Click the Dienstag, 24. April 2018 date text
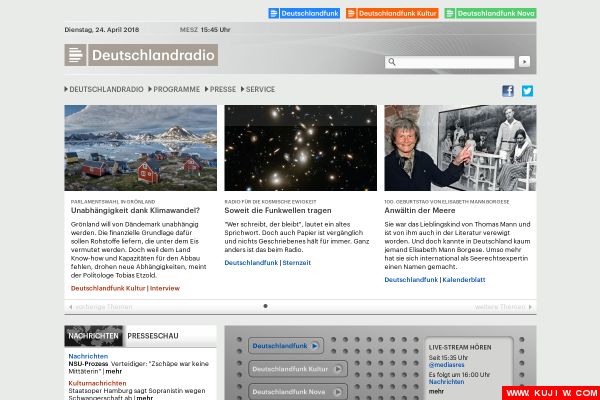The image size is (600, 400). (x=102, y=29)
